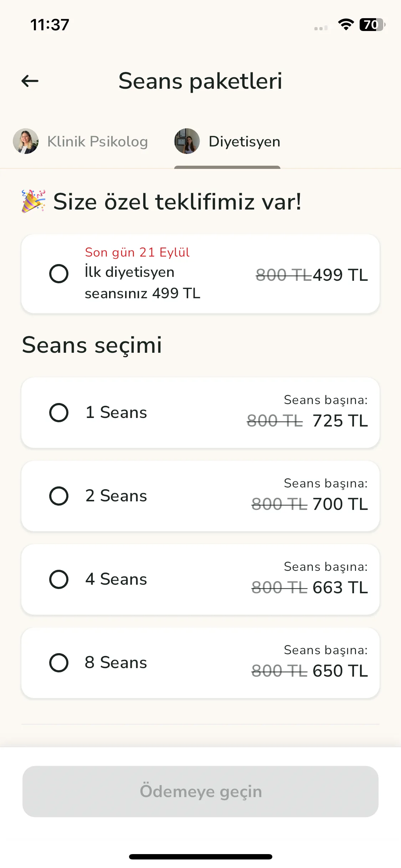Tap the Ödemeye geçin button
The width and height of the screenshot is (401, 868).
pos(200,791)
